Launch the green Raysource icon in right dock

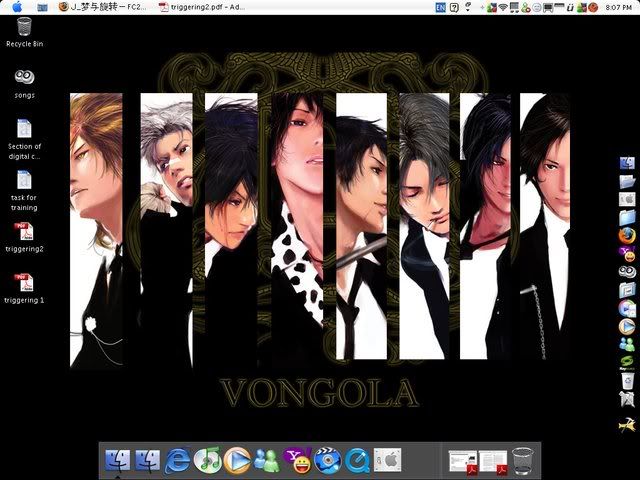[627, 362]
